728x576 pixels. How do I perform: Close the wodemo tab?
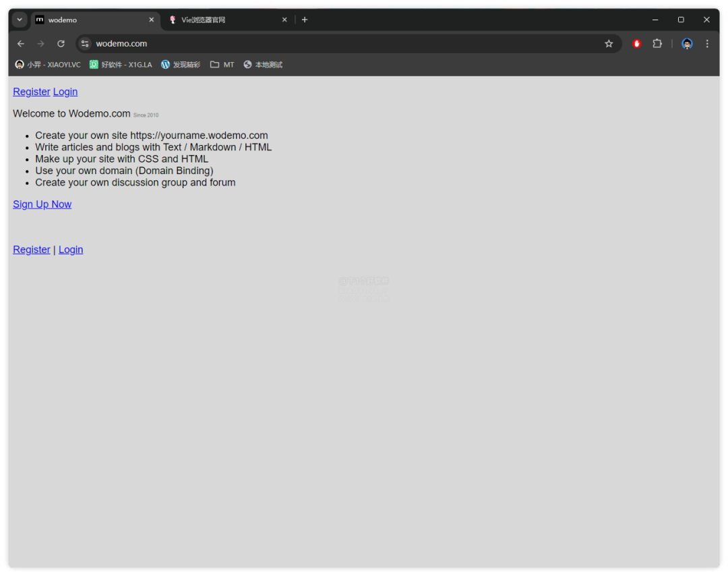pos(152,20)
